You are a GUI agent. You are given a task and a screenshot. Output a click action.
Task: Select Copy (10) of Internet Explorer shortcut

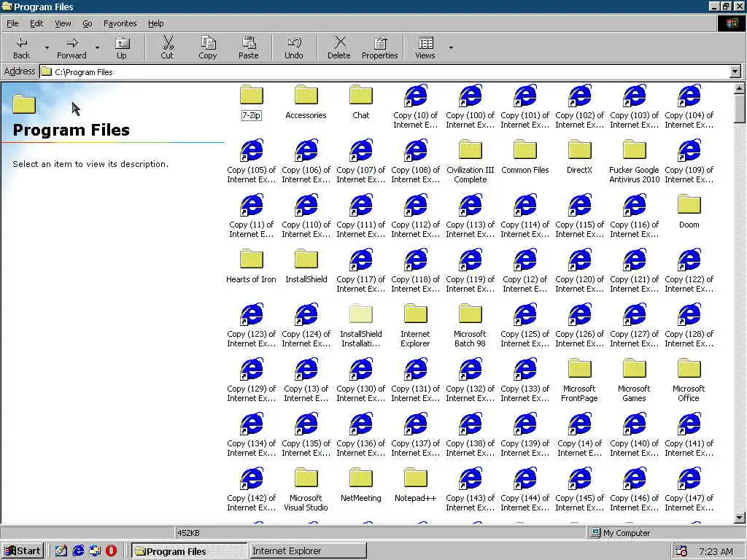click(x=415, y=106)
